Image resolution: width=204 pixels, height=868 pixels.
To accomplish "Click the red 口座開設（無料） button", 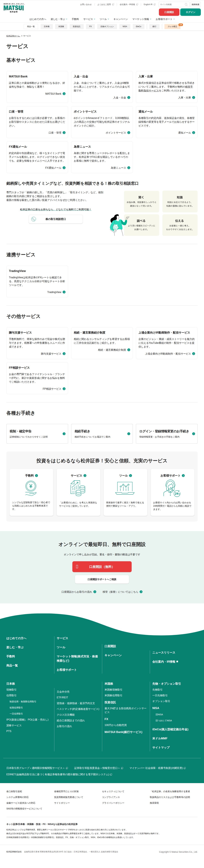I will pyautogui.click(x=102, y=567).
